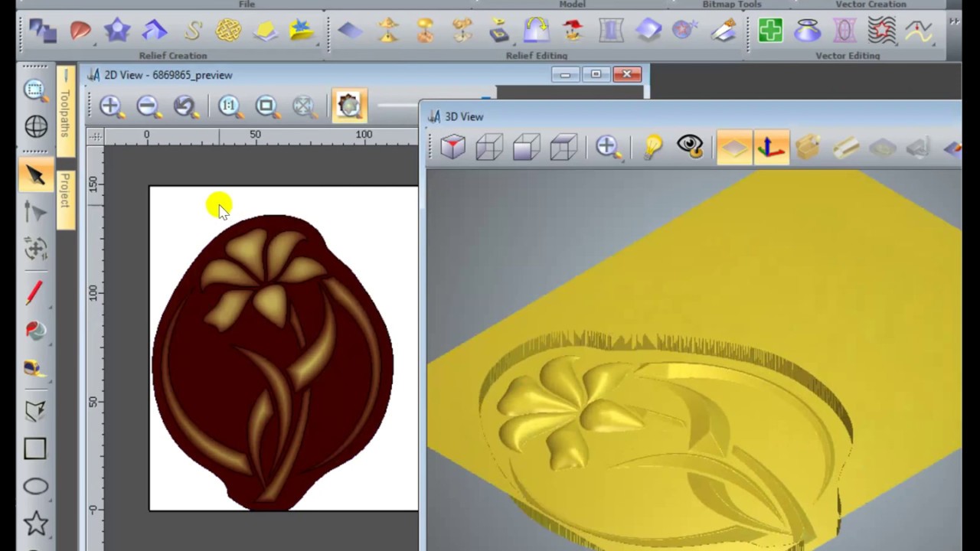Click the cylinder stock icon in 3D View
This screenshot has width=980, height=551.
click(x=845, y=147)
